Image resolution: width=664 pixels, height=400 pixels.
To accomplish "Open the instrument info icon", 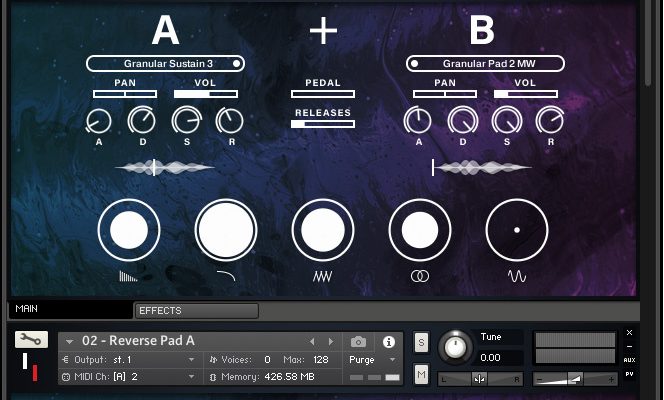I will (389, 342).
